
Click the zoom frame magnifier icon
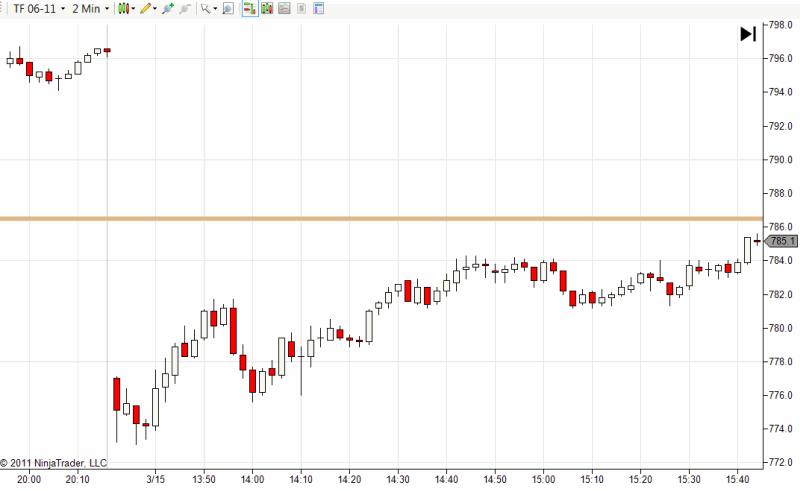point(228,9)
